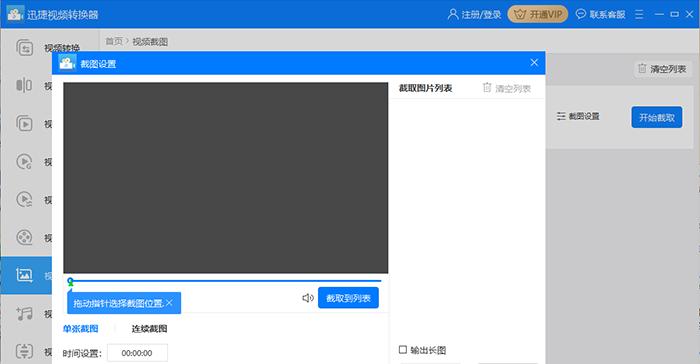Select the music note sidebar icon
700x364 pixels.
pyautogui.click(x=24, y=314)
